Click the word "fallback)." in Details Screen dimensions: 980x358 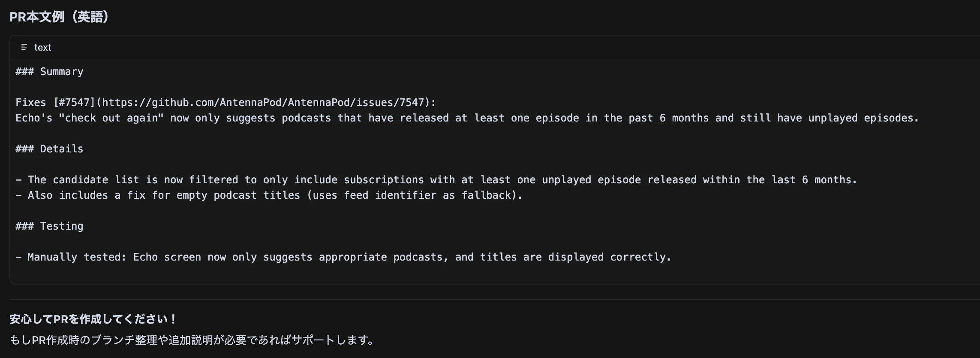coord(492,195)
